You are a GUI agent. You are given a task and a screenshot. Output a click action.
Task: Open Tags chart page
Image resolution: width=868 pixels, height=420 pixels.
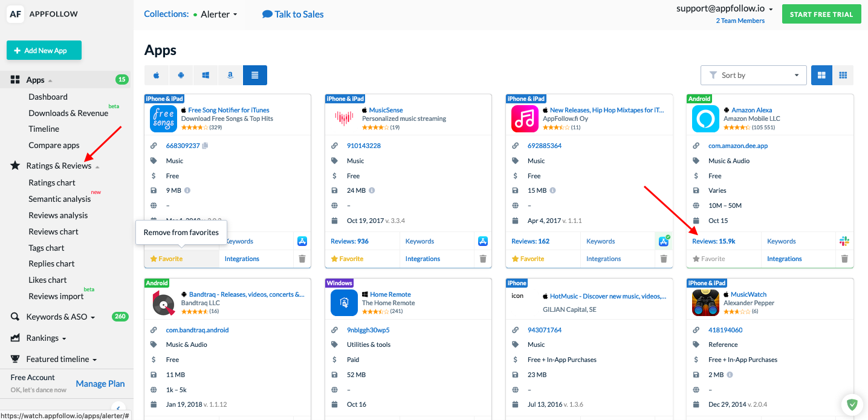47,248
